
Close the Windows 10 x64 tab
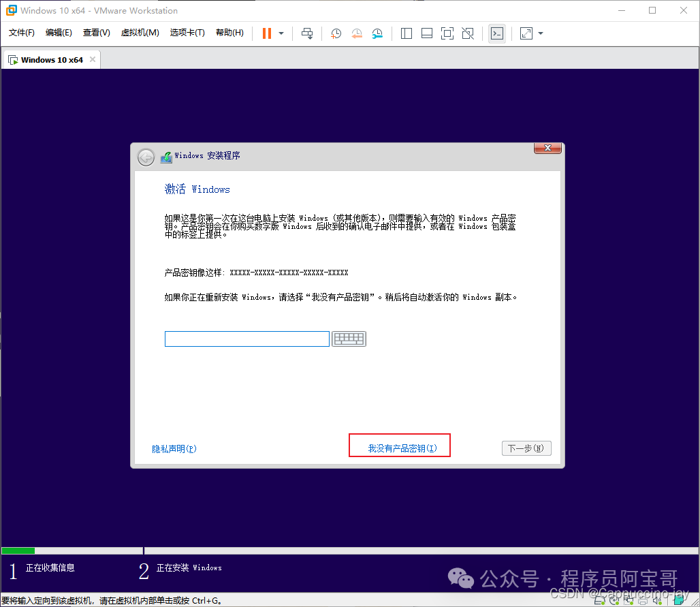93,59
